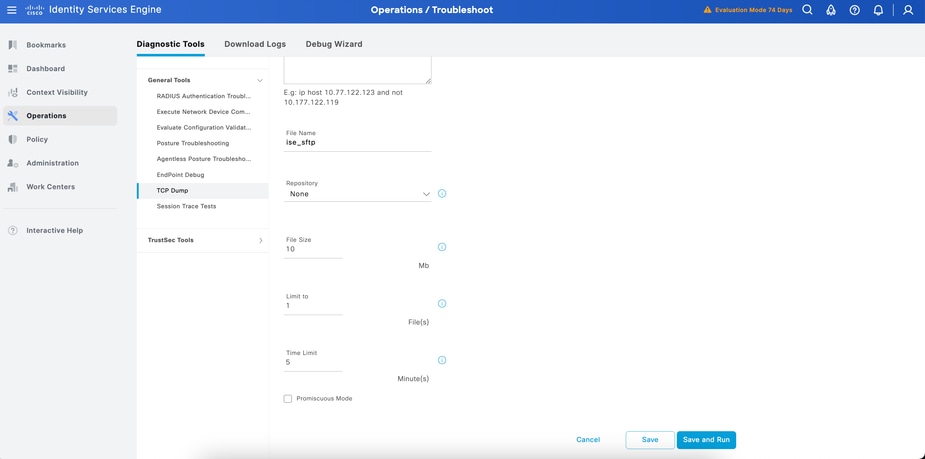Viewport: 925px width, 459px height.
Task: Select RADIUS Authentication Troubleshooting tool
Action: pyautogui.click(x=203, y=96)
